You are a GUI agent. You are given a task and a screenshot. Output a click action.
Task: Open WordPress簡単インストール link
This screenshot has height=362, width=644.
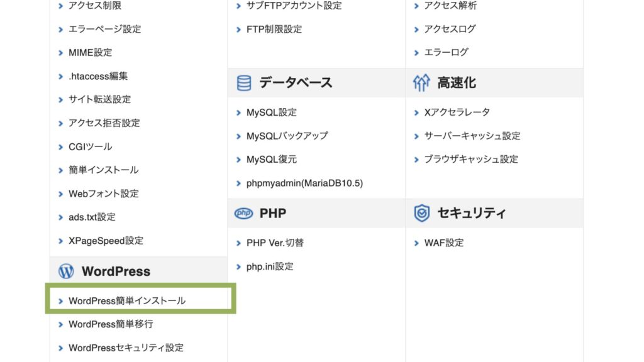126,301
